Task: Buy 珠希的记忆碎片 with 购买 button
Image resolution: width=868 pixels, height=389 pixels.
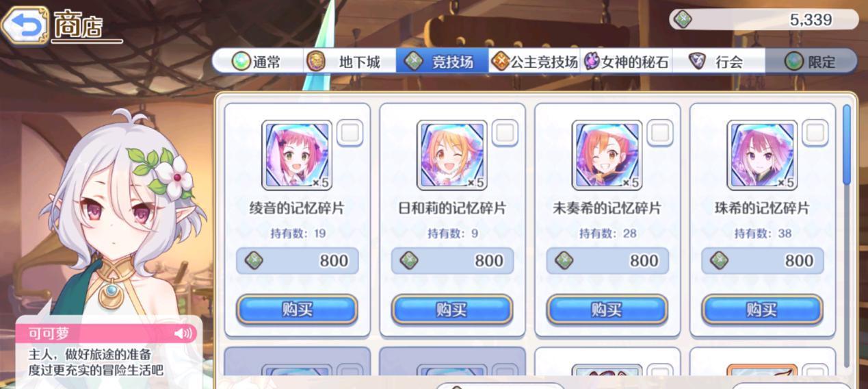Action: [762, 310]
